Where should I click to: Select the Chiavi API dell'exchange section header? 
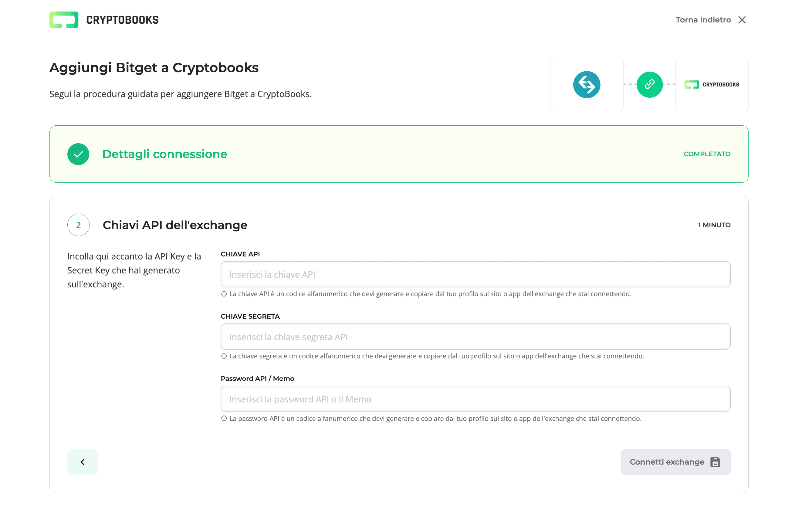point(175,225)
